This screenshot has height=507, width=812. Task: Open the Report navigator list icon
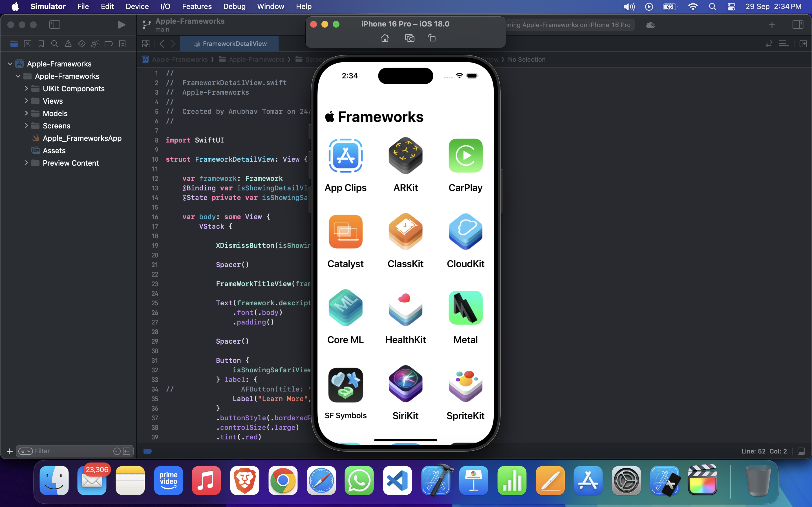coord(123,44)
